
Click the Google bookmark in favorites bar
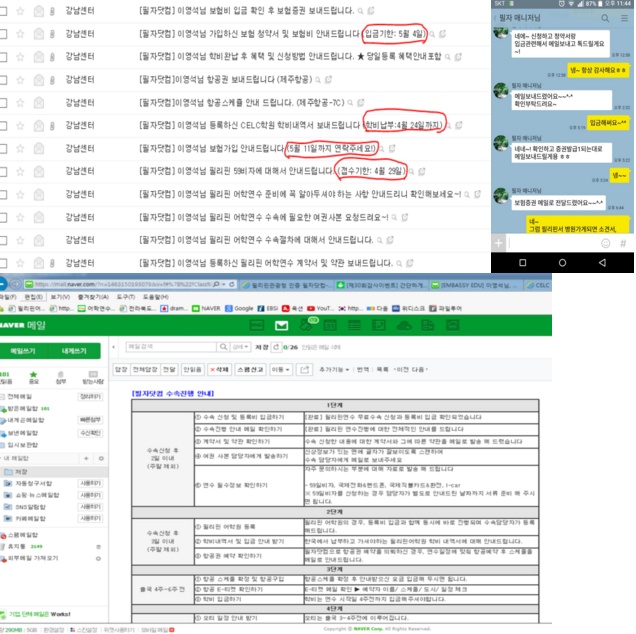(239, 309)
